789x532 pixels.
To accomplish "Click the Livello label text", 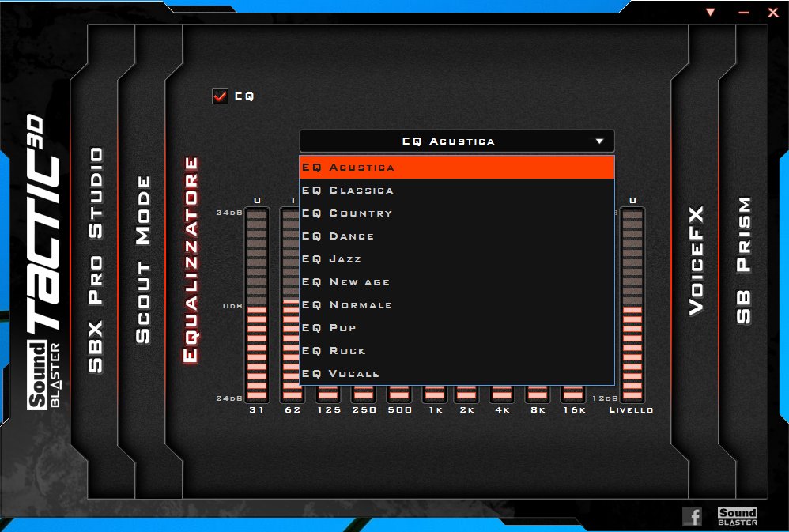I will [x=631, y=409].
